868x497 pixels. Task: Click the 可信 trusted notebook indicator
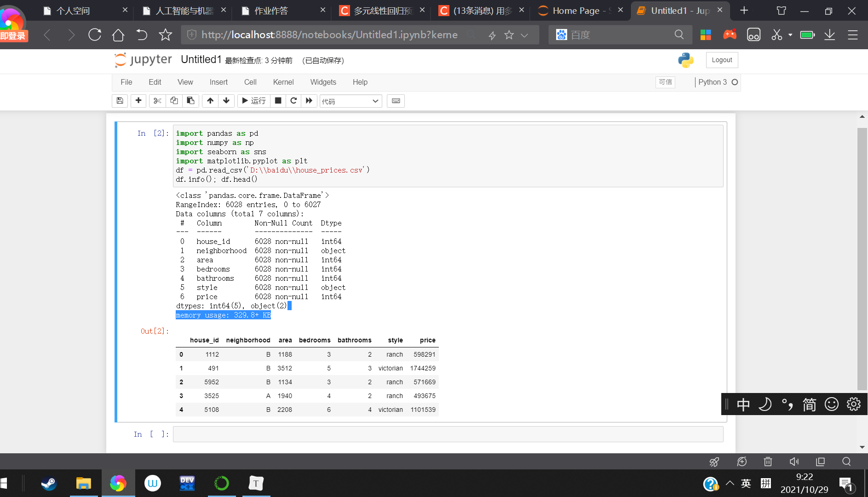(665, 82)
